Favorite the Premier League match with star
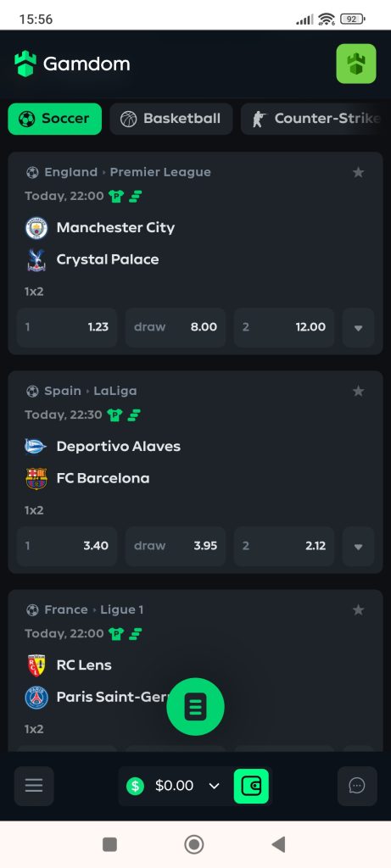Viewport: 391px width, 868px height. tap(358, 173)
